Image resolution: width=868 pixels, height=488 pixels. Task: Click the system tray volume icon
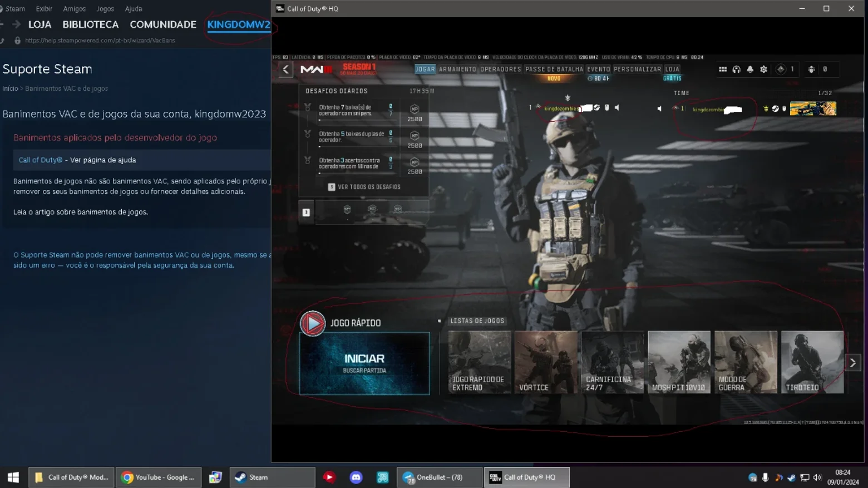(817, 477)
